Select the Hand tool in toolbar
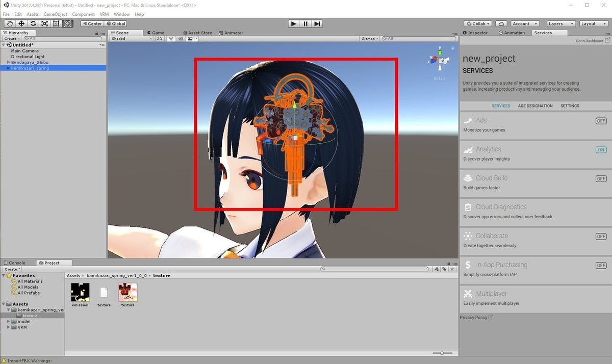 [x=10, y=23]
